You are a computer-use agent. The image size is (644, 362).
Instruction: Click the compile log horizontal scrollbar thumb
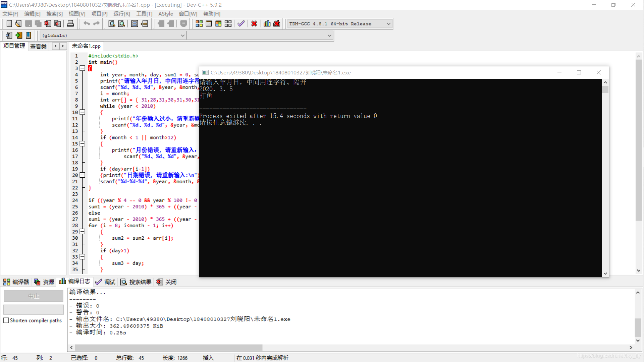click(x=169, y=348)
